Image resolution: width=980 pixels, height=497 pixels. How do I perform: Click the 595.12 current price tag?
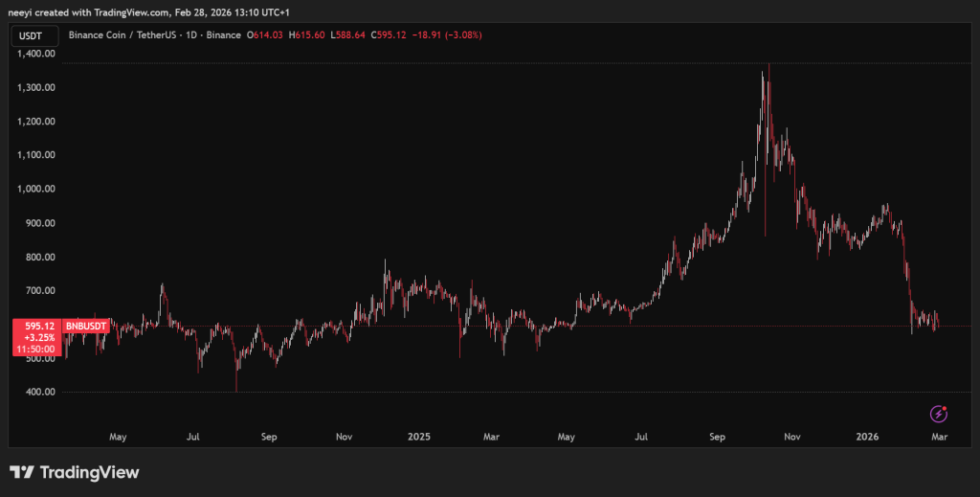click(37, 326)
